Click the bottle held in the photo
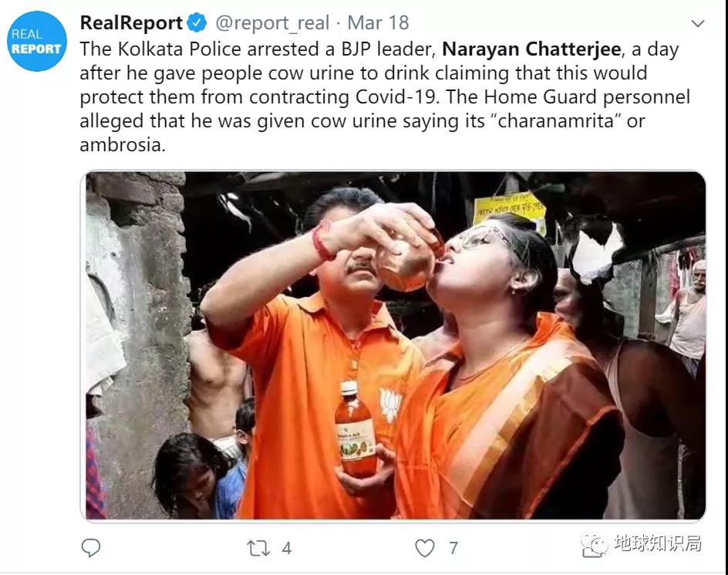The image size is (728, 575). (x=355, y=430)
